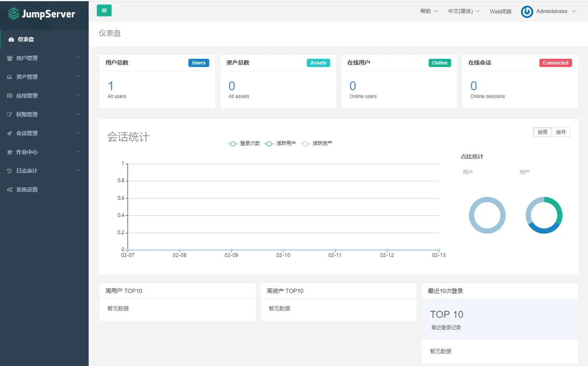The width and height of the screenshot is (588, 366).
Task: Click the Online users count 0
Action: (x=353, y=86)
